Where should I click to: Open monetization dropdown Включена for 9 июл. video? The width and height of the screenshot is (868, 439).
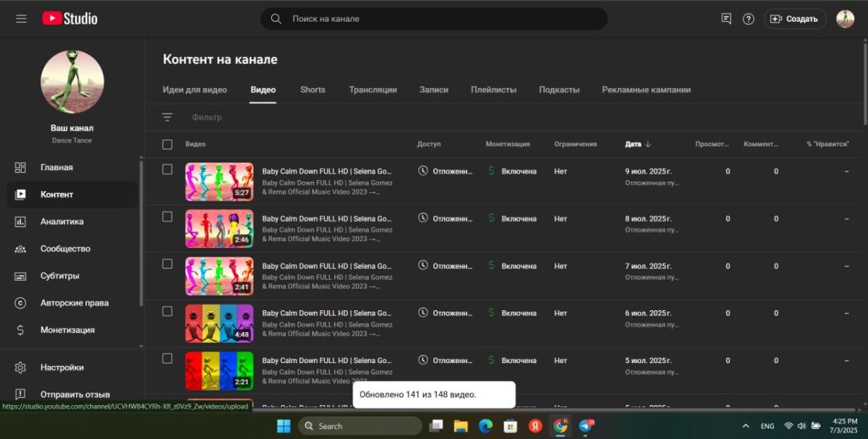(x=519, y=171)
